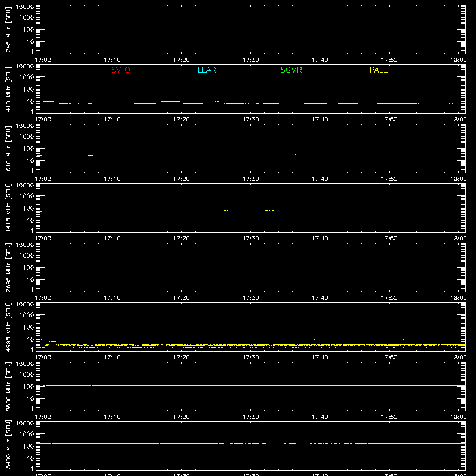This screenshot has height=476, width=476.
Task: Click the 17:10 tick label of the 410 MHz panel
Action: [112, 120]
